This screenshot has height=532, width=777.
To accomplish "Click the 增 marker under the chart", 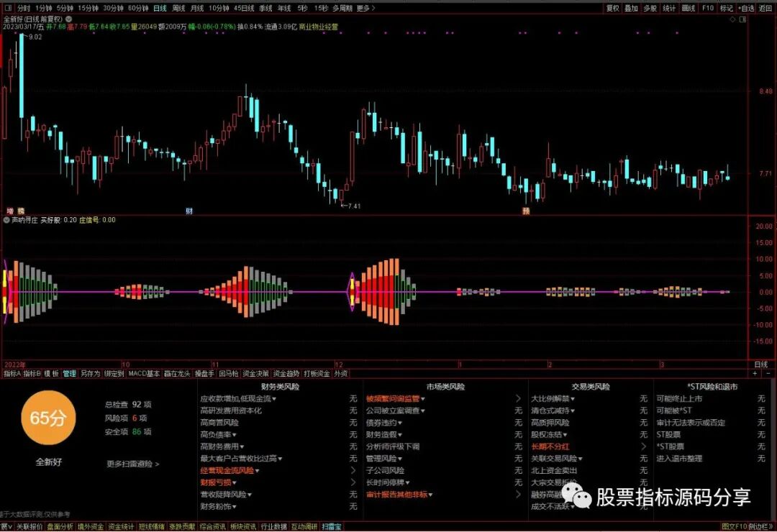I will 9,211.
